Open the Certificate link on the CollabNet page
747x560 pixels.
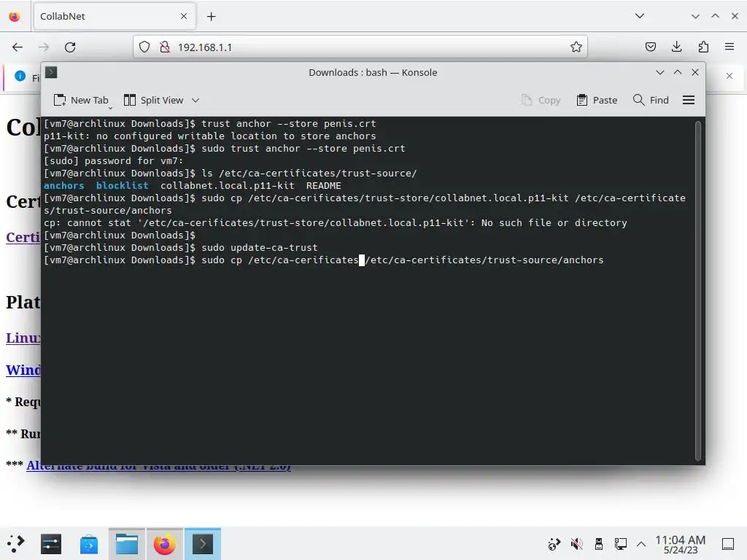point(23,237)
